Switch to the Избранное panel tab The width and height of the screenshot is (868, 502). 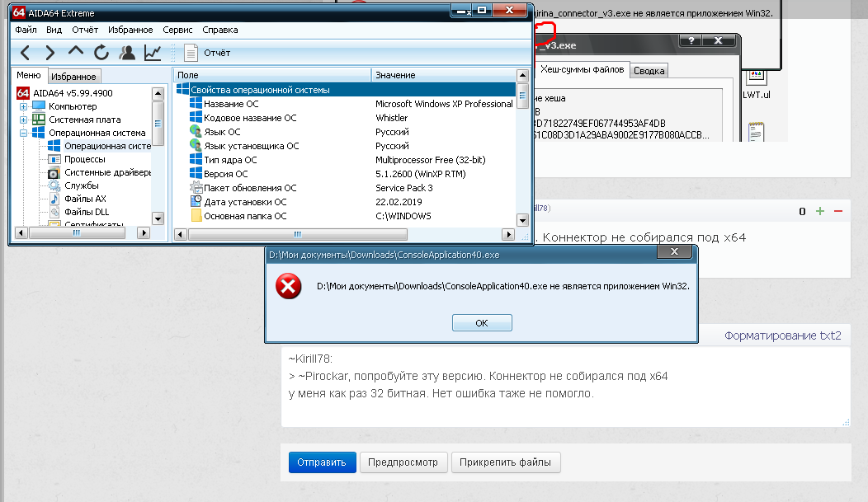pyautogui.click(x=73, y=77)
